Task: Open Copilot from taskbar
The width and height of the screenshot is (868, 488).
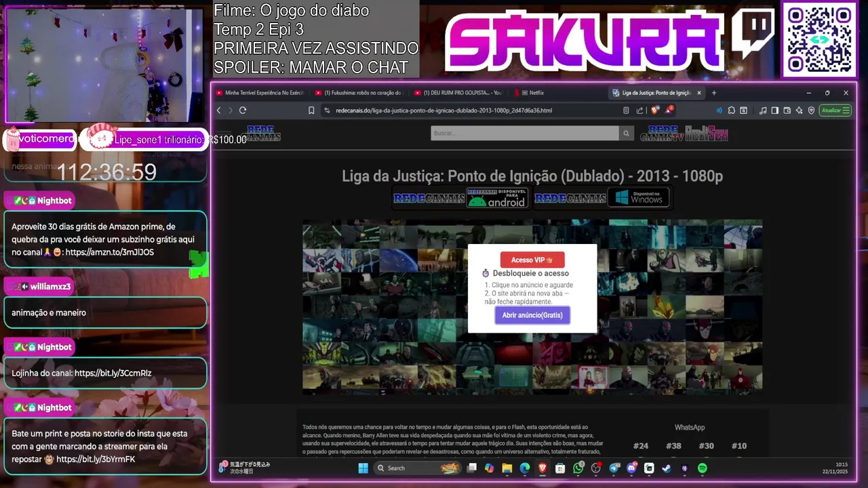Action: [x=489, y=468]
